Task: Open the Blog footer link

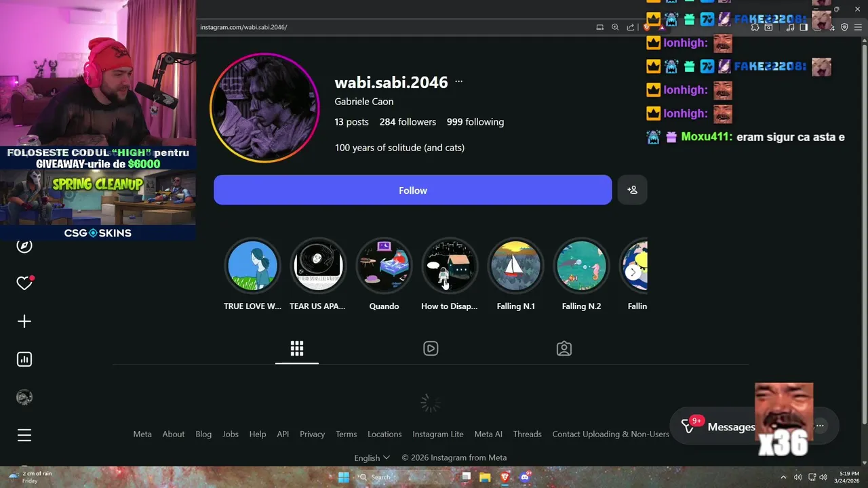Action: (x=203, y=434)
